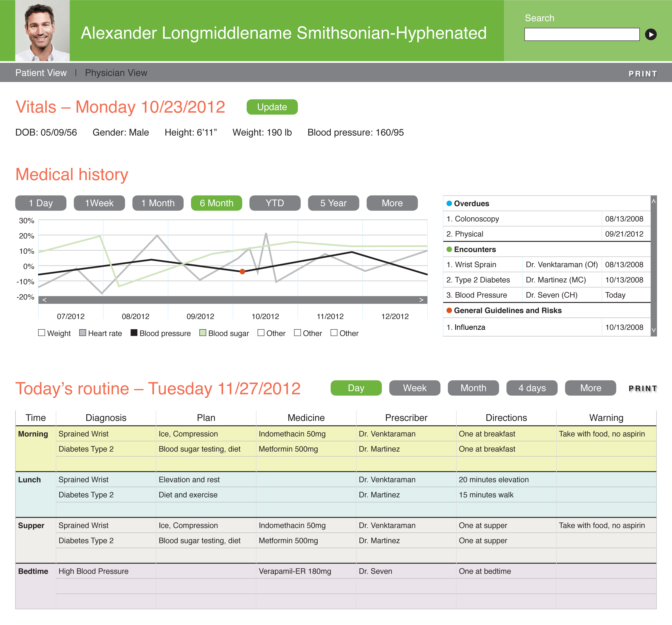This screenshot has height=625, width=672.
Task: Click the Search input field
Action: [x=581, y=34]
